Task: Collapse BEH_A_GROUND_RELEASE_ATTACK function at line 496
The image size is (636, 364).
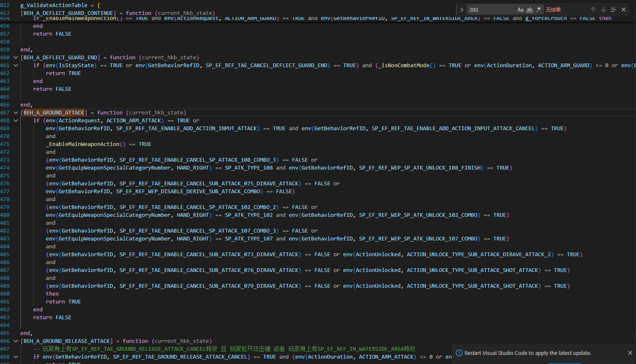Action: tap(16, 341)
